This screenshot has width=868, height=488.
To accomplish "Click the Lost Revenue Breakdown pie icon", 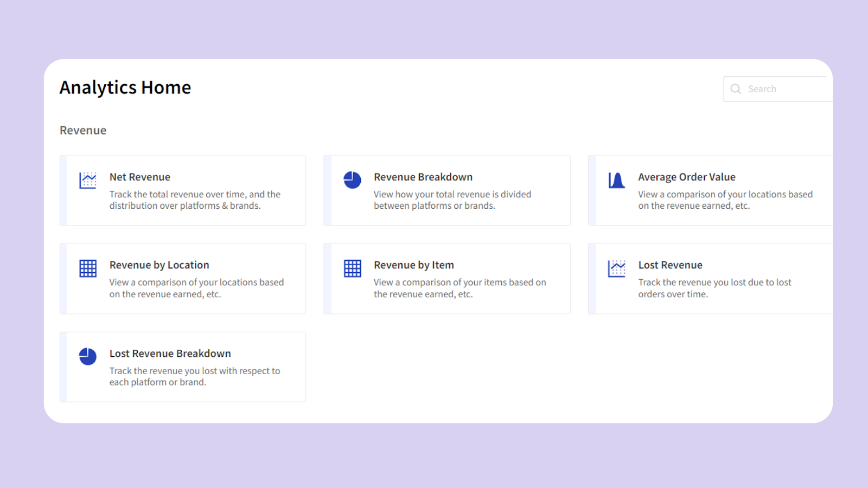I will tap(87, 356).
